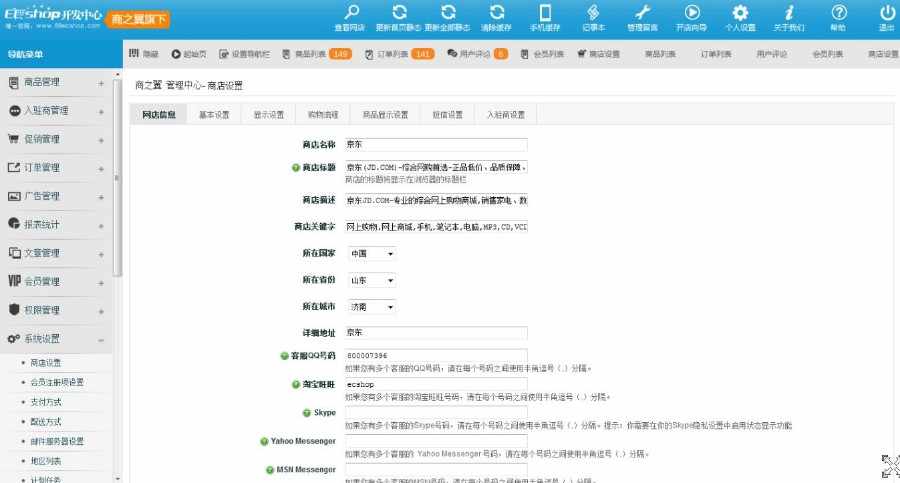This screenshot has width=900, height=483.
Task: Open 邮件服务器设置 in sidebar submenu
Action: pos(57,441)
